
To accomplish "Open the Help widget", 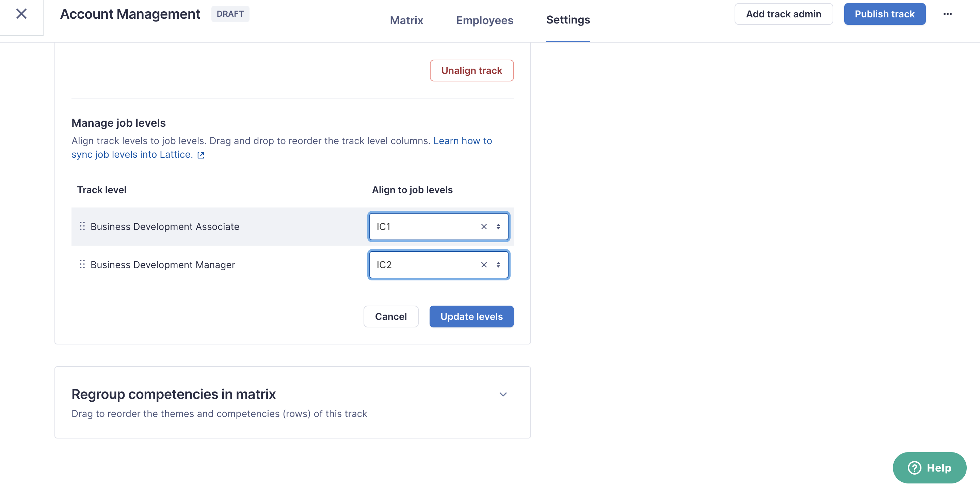I will 929,467.
